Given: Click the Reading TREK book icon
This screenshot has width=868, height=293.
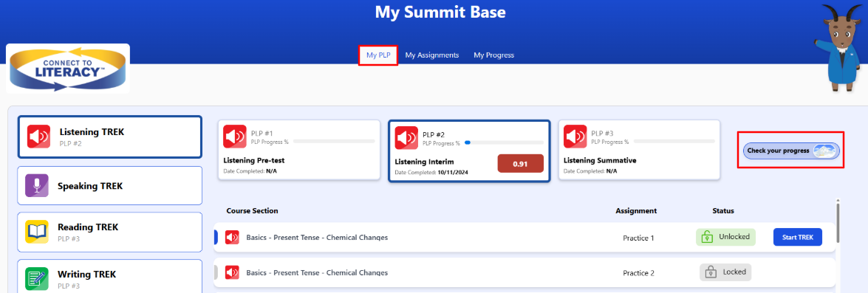Looking at the screenshot, I should click(x=37, y=232).
